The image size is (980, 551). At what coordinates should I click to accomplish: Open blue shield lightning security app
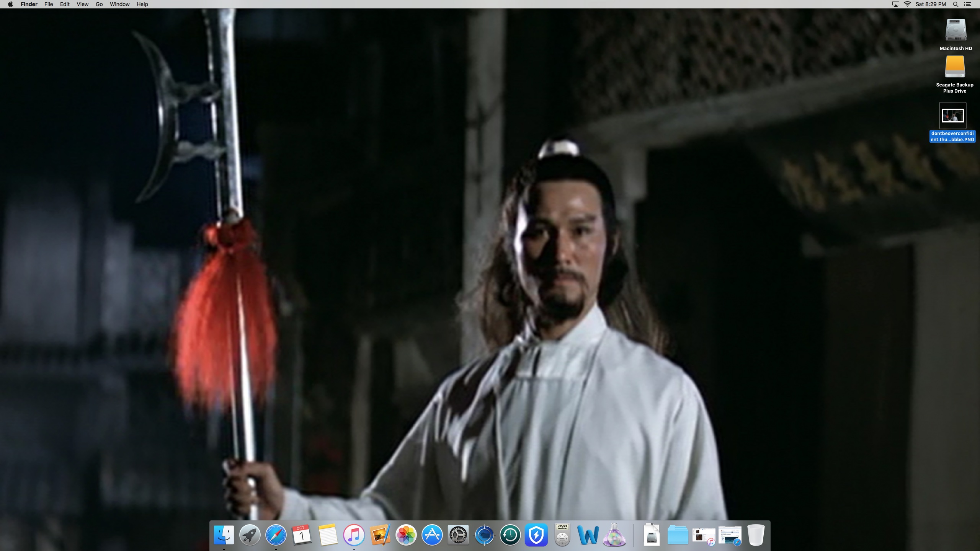(536, 535)
